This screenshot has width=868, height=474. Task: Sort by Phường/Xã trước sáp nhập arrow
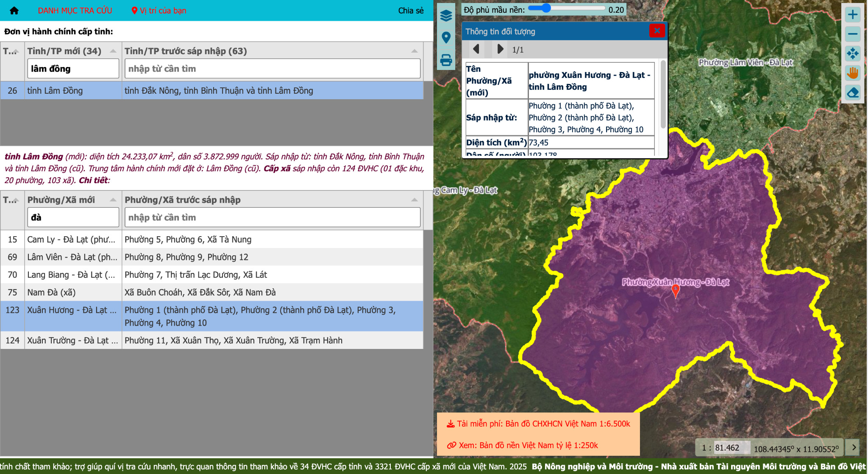[415, 200]
